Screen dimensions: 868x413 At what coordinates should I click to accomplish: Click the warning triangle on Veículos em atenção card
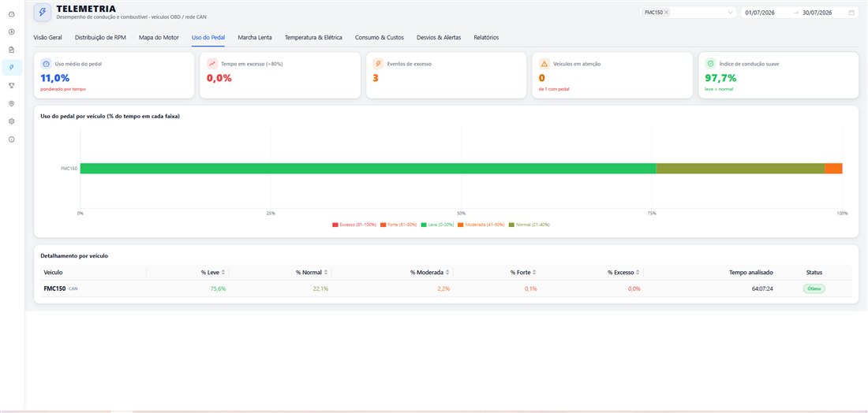544,64
